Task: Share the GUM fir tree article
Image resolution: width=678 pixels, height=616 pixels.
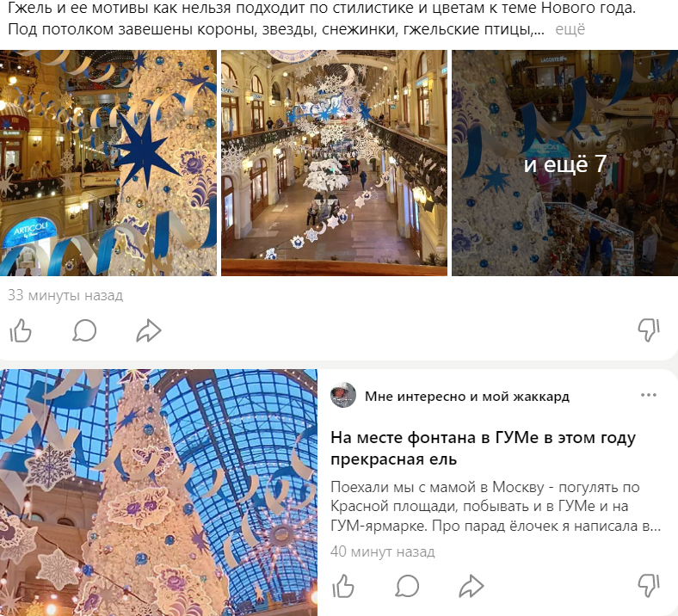Action: (x=472, y=586)
